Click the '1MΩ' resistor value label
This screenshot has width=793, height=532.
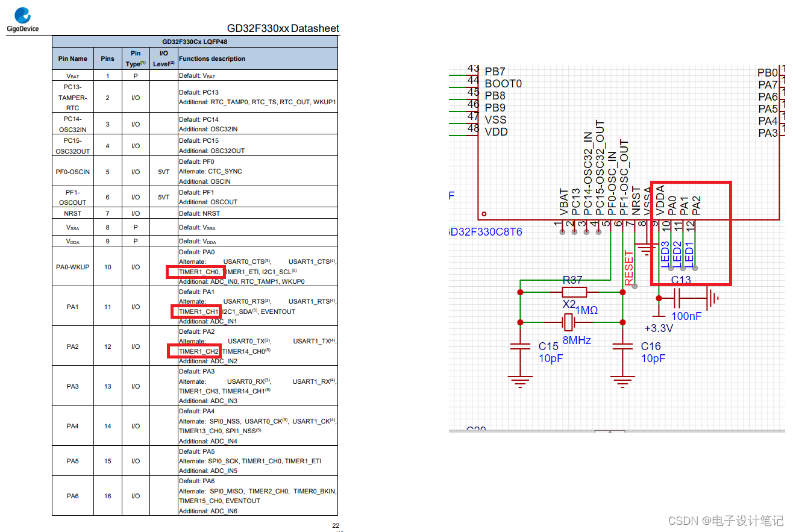click(x=586, y=310)
